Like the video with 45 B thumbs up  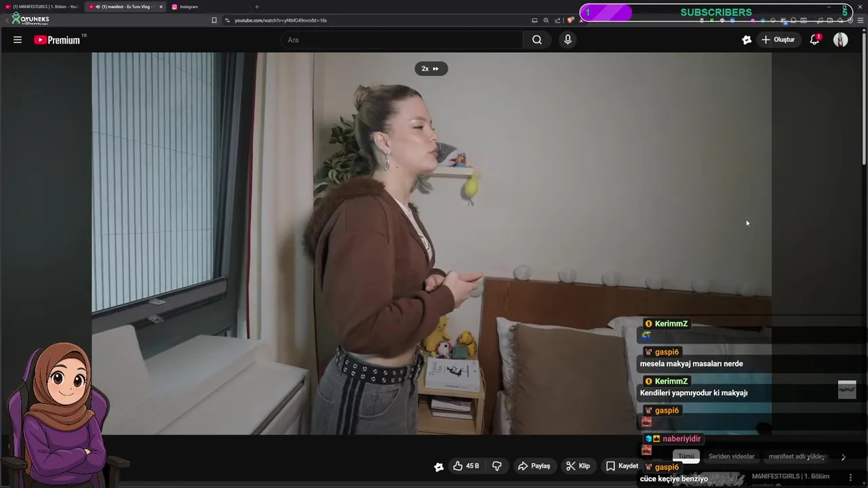[466, 466]
